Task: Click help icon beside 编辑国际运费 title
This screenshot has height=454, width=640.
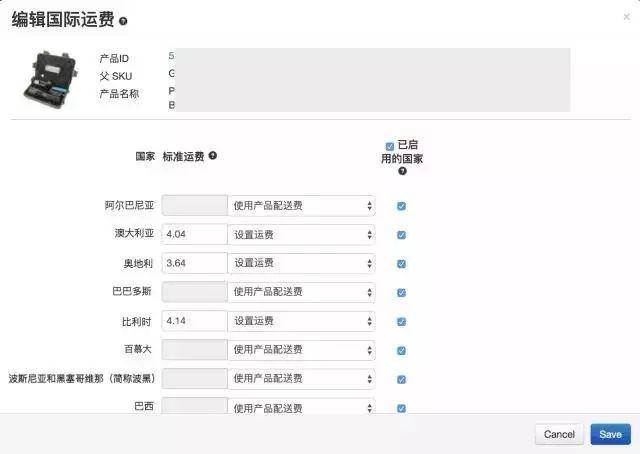Action: tap(123, 21)
